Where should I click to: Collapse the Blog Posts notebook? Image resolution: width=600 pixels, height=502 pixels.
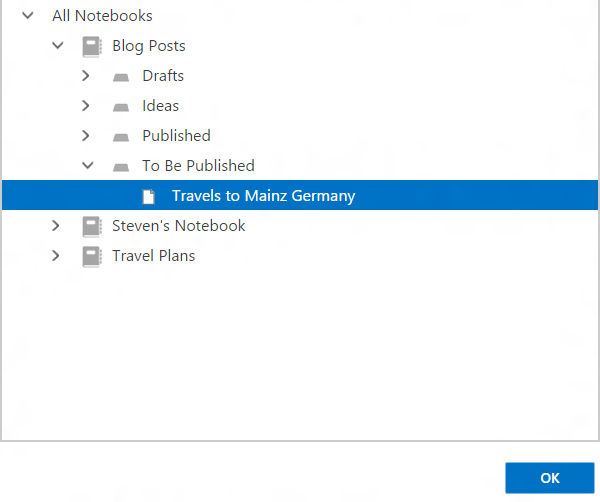click(x=58, y=46)
